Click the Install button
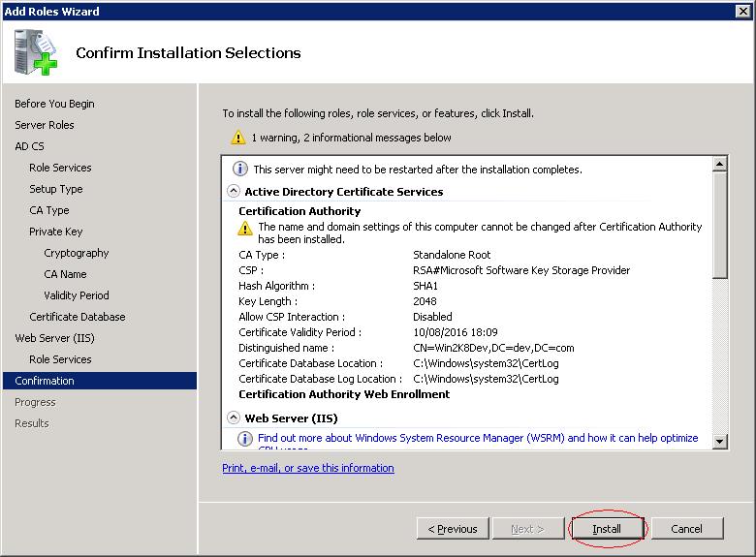 tap(608, 529)
